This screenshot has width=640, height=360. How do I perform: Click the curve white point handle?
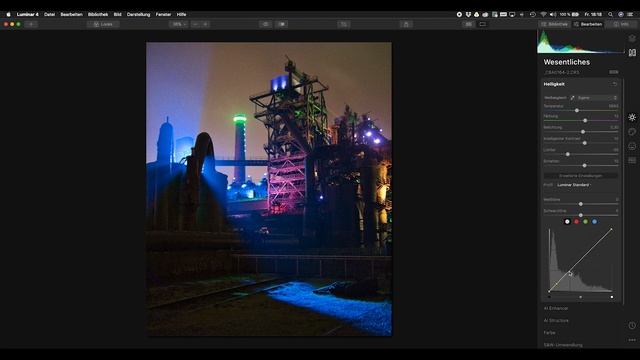coord(611,297)
